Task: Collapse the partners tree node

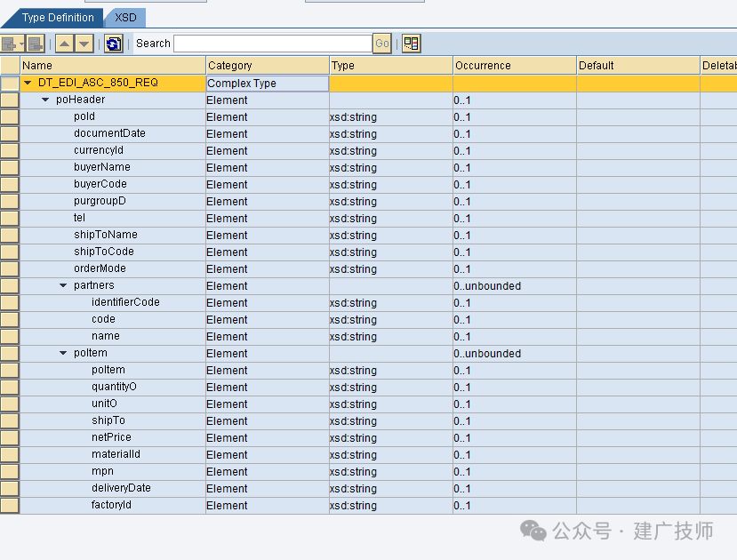Action: point(63,285)
